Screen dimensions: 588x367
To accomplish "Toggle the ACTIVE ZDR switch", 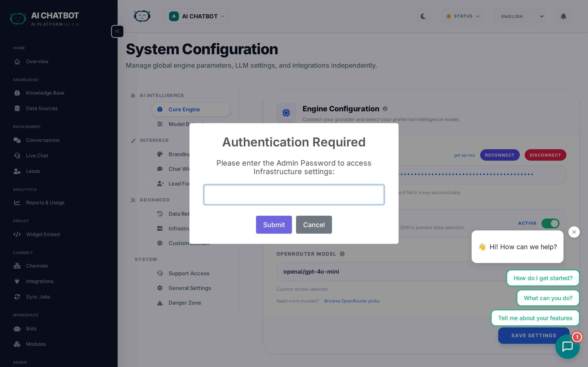I will coord(550,223).
